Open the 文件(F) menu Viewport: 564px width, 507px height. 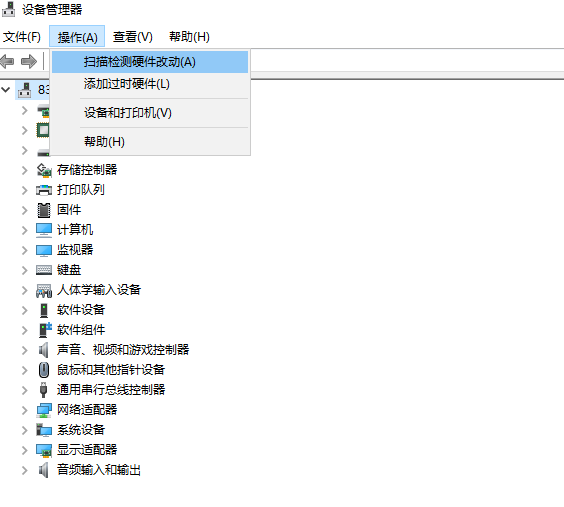(x=22, y=37)
